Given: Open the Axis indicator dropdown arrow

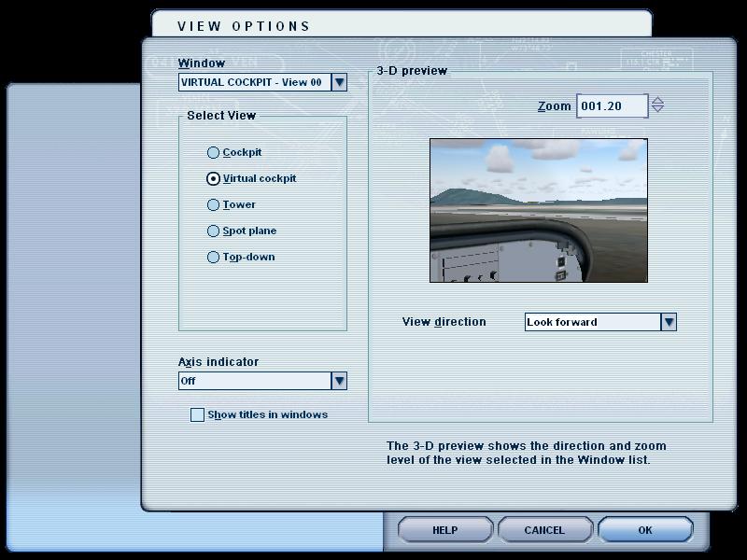Looking at the screenshot, I should click(x=339, y=381).
